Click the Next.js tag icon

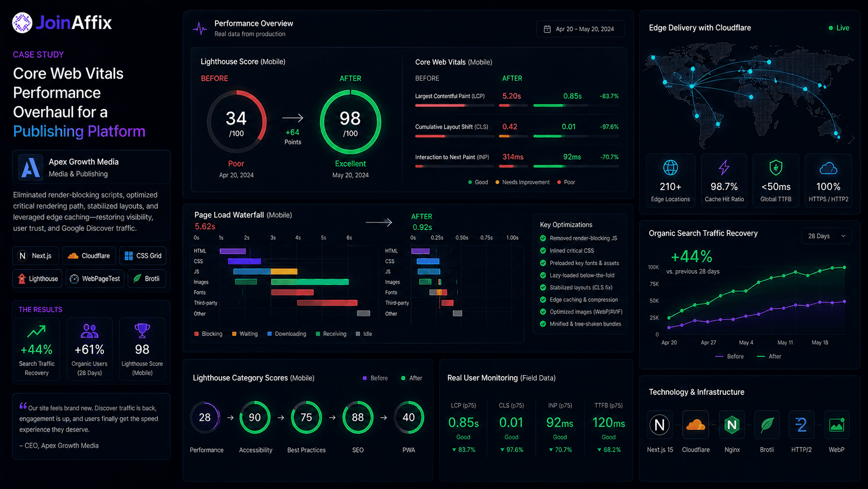(22, 256)
